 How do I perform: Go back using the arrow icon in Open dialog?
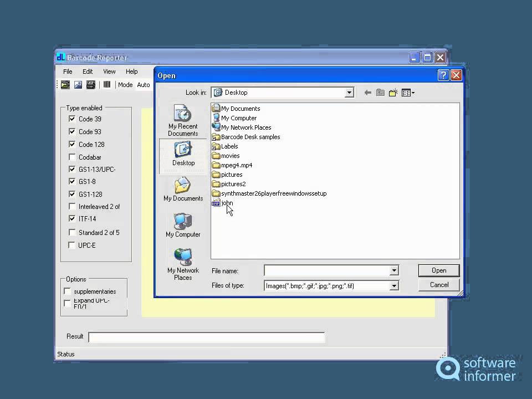(x=367, y=93)
